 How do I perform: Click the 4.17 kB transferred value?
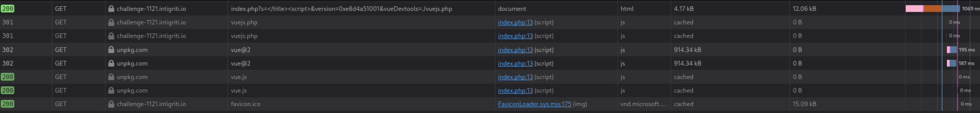[x=684, y=8]
